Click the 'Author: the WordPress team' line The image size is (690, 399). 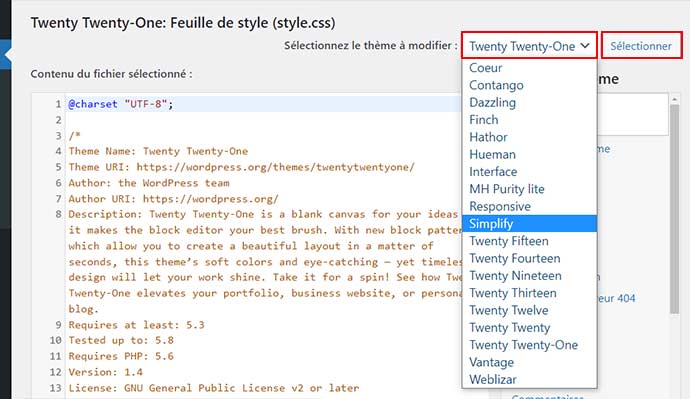[x=149, y=183]
